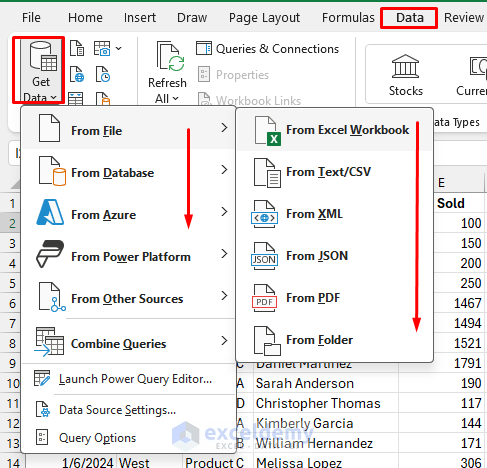Click the Launch Power Query Editor icon
The image size is (487, 468).
[x=42, y=379]
